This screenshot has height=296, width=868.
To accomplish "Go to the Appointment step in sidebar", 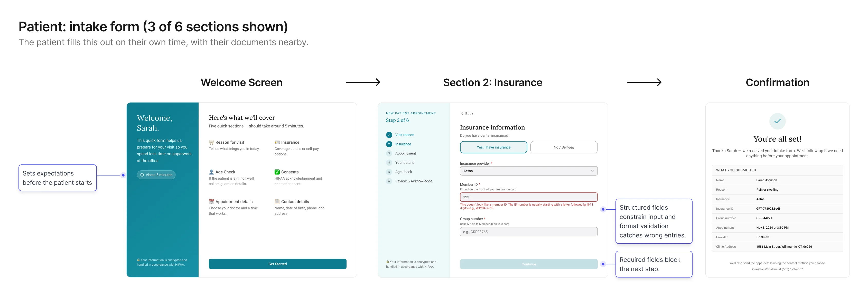I will pyautogui.click(x=405, y=153).
